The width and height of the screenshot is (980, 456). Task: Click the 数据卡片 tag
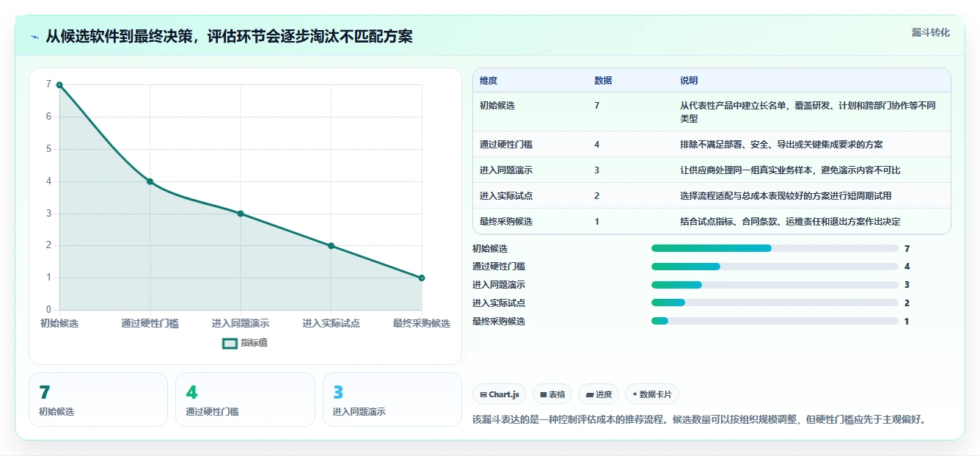tap(652, 394)
